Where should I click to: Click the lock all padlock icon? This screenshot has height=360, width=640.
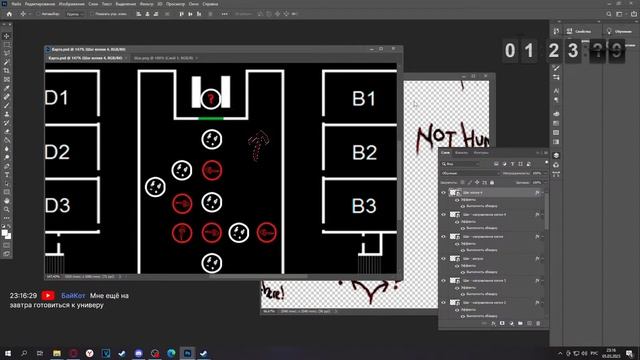point(492,182)
